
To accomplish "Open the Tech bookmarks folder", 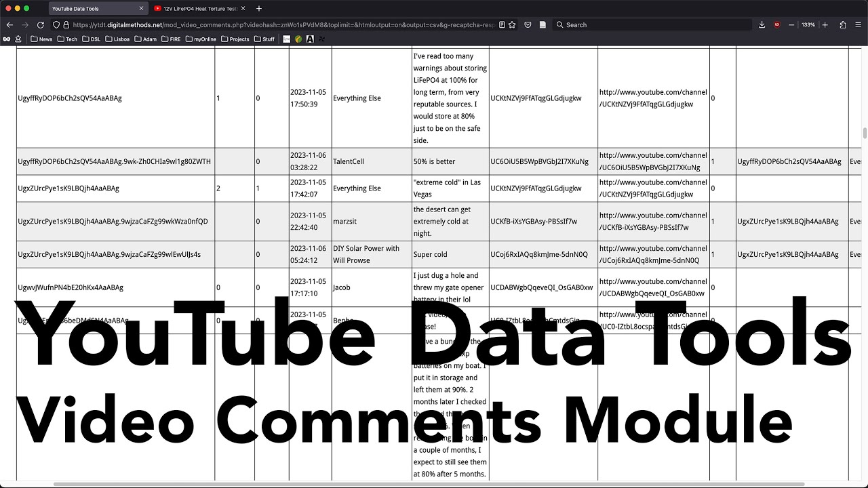I will click(67, 39).
